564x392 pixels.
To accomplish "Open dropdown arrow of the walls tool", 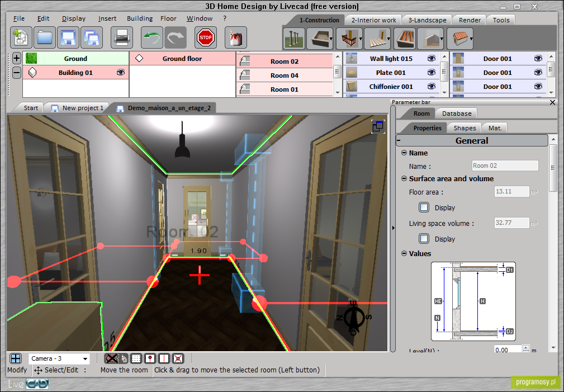I will point(331,39).
